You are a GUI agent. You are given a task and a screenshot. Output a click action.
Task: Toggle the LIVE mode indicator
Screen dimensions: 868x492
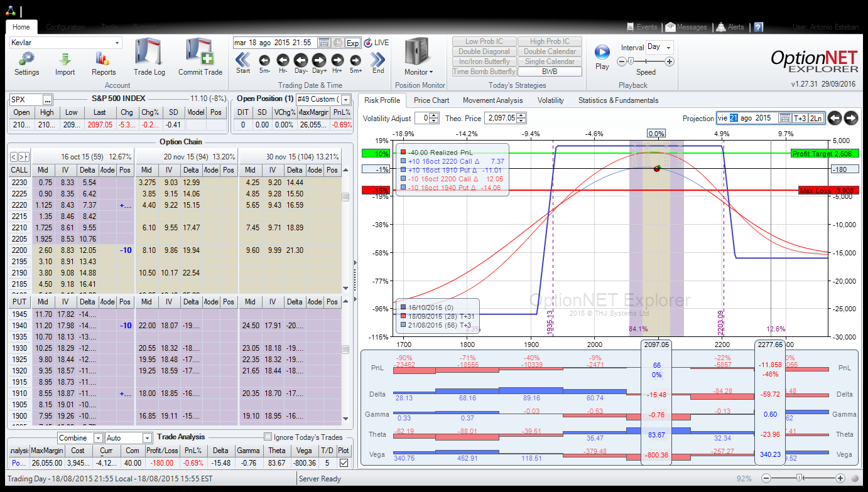pyautogui.click(x=377, y=43)
